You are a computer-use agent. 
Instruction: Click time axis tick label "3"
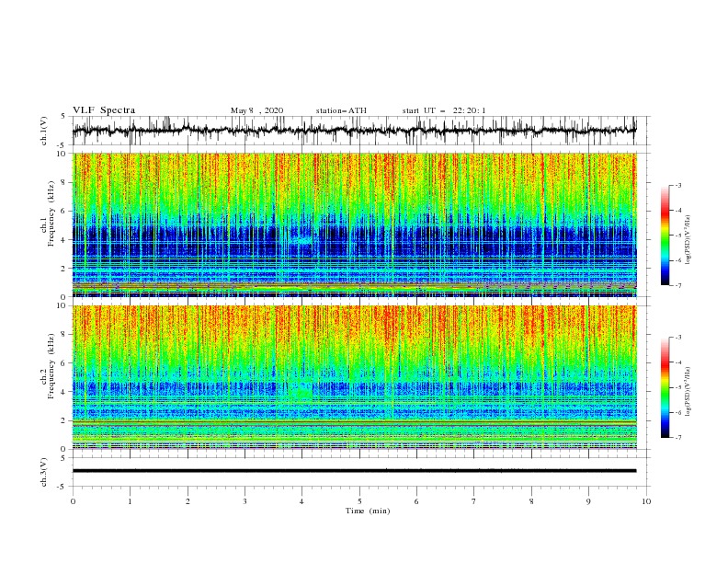(245, 501)
